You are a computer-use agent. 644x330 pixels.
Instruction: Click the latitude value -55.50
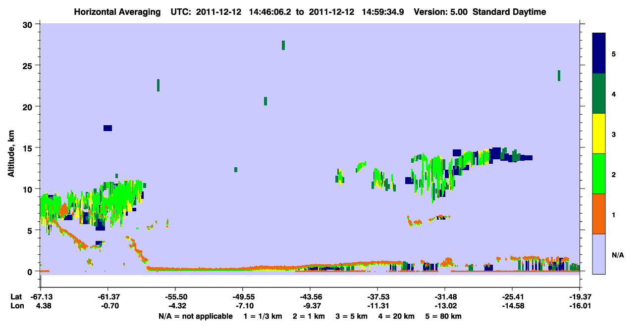175,297
